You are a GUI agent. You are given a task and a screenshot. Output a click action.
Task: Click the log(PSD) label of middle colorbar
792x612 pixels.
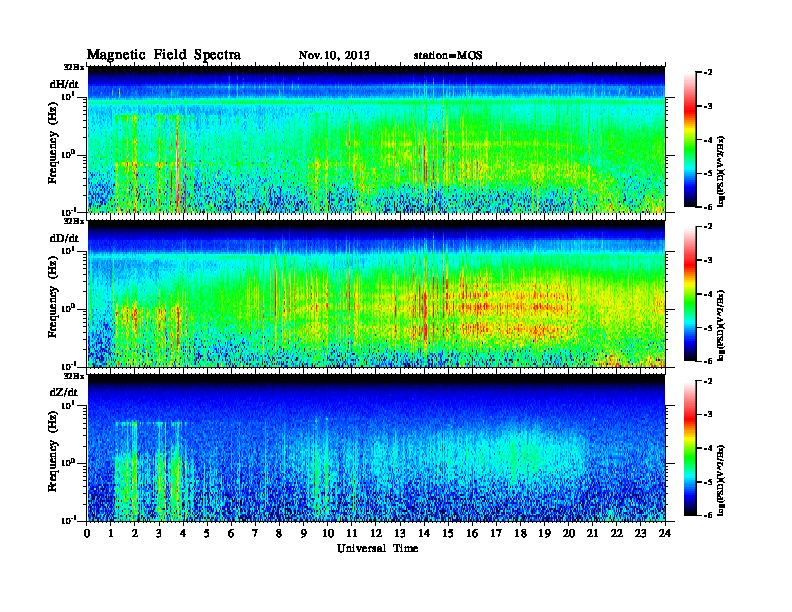[x=721, y=325]
